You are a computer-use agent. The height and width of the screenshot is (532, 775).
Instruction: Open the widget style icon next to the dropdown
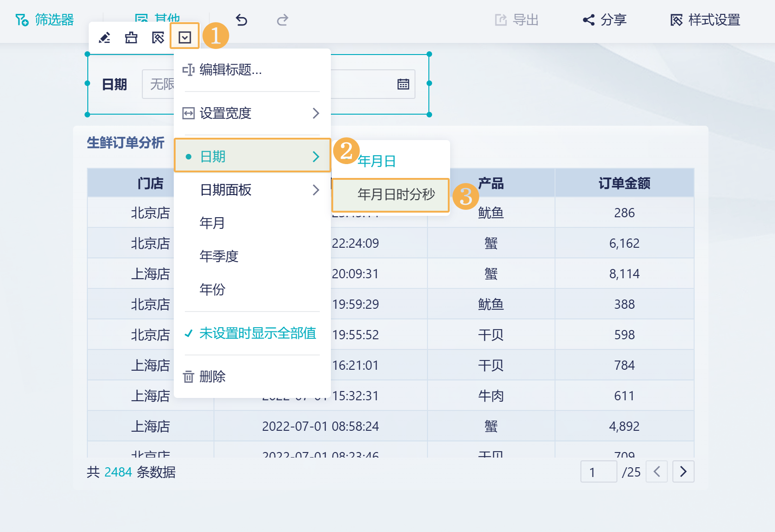tap(158, 37)
